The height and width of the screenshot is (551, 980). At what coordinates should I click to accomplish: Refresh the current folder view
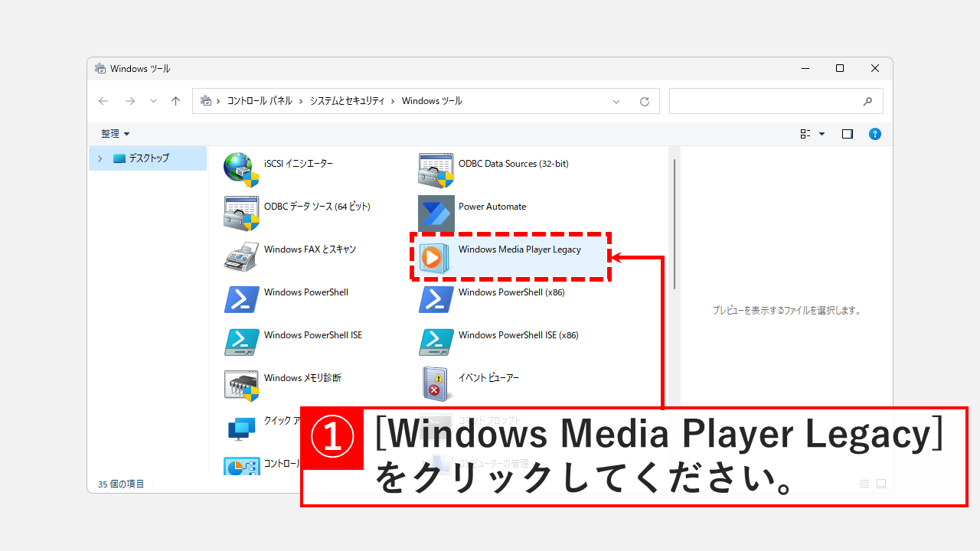tap(644, 100)
